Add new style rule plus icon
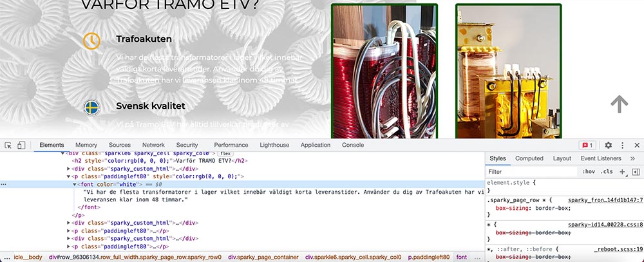Screen dimensions: 644x262 click(x=622, y=172)
